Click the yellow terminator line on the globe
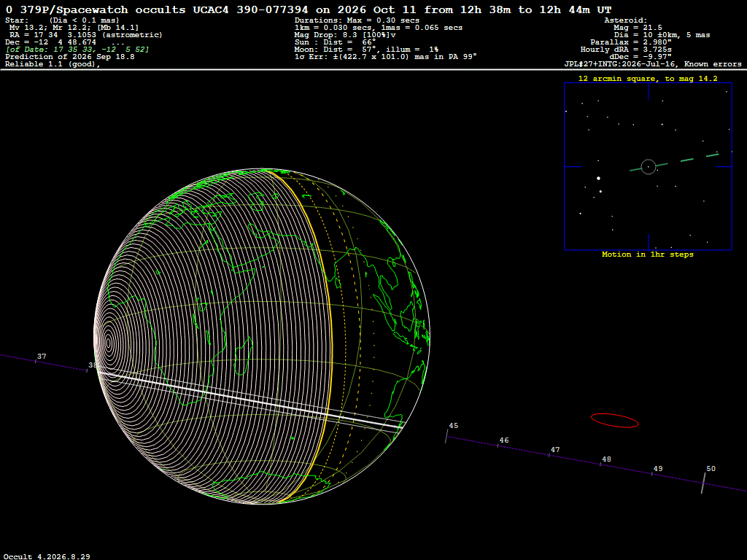 click(318, 333)
